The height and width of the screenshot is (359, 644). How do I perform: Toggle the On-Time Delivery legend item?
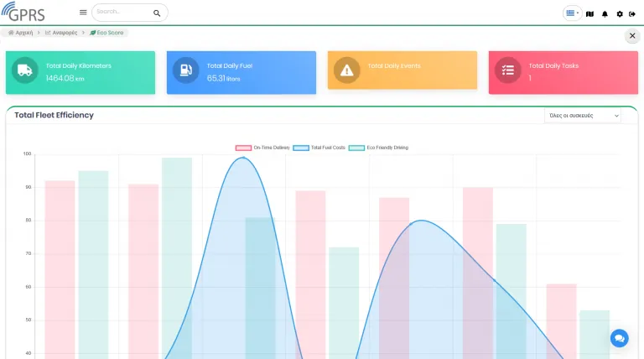coord(262,148)
